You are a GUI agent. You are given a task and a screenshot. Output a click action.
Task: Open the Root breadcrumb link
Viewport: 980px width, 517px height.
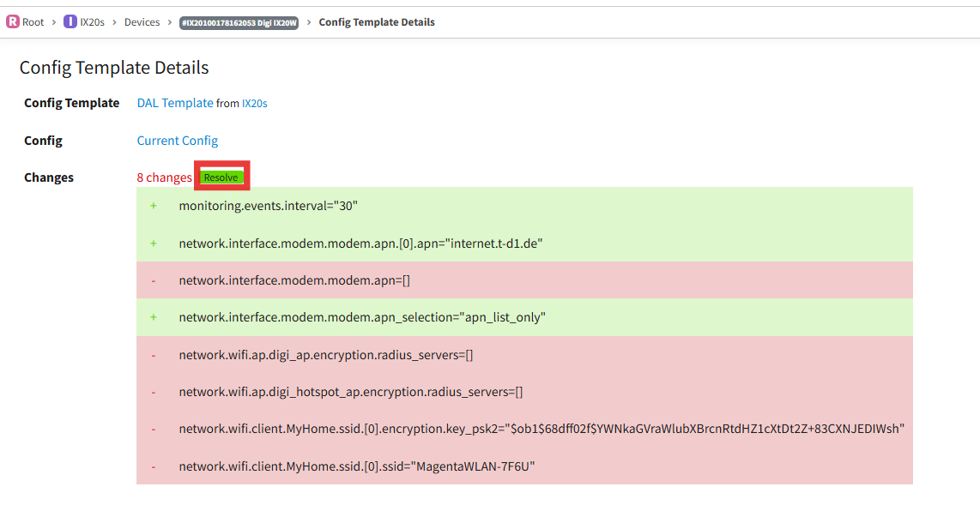33,21
